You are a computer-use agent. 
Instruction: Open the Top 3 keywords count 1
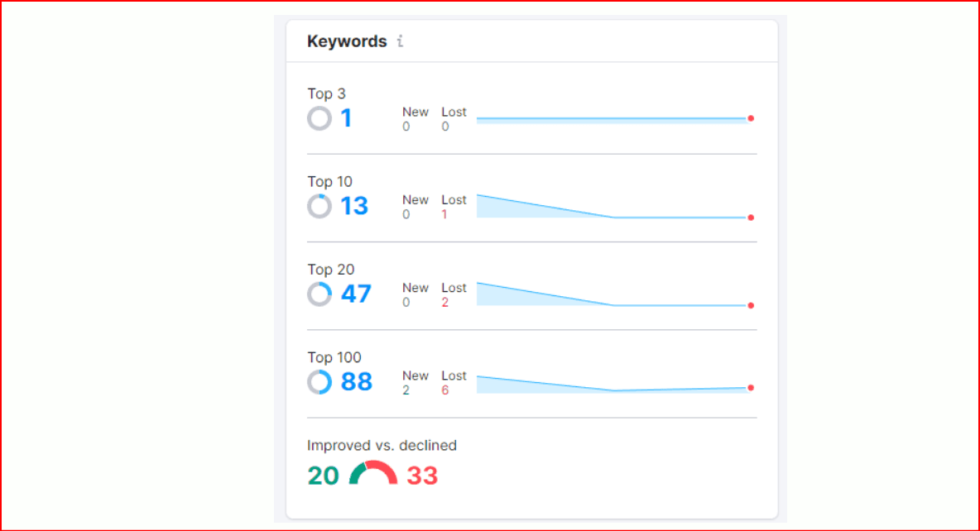(346, 118)
